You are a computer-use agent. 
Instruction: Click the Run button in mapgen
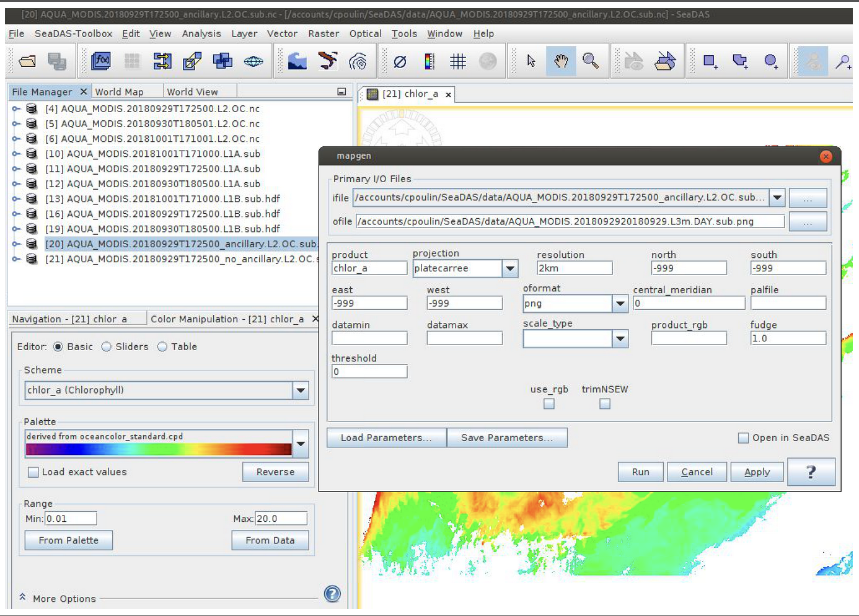(640, 472)
